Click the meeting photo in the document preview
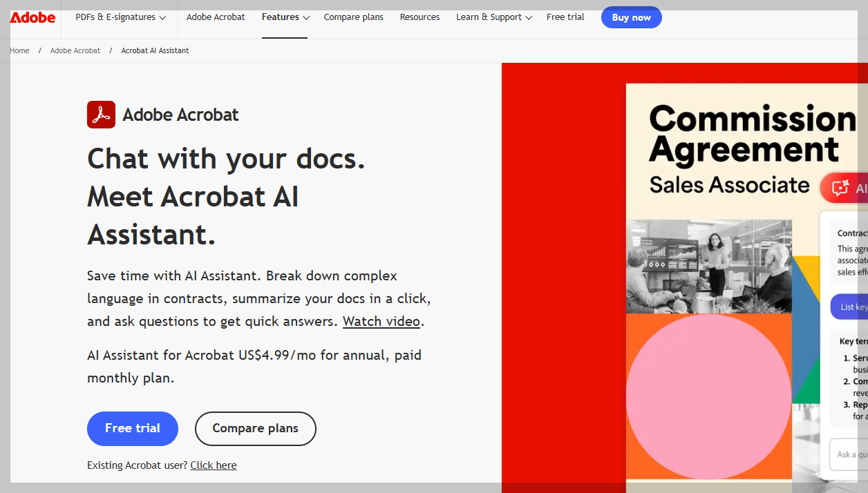 [709, 267]
